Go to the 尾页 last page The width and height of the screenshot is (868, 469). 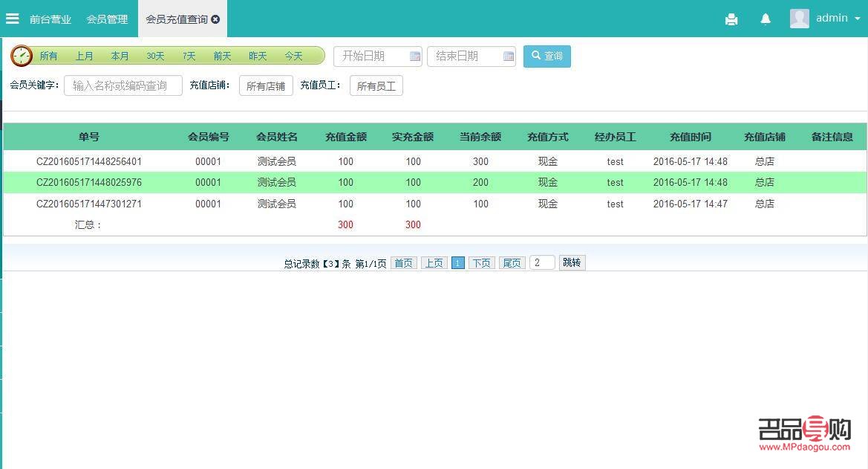[512, 262]
